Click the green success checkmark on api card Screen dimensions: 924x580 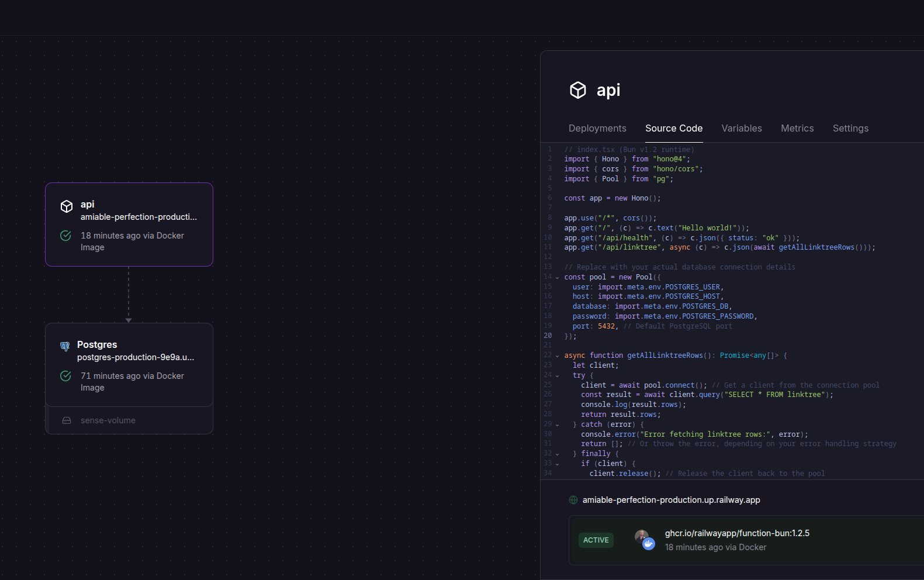pyautogui.click(x=66, y=236)
